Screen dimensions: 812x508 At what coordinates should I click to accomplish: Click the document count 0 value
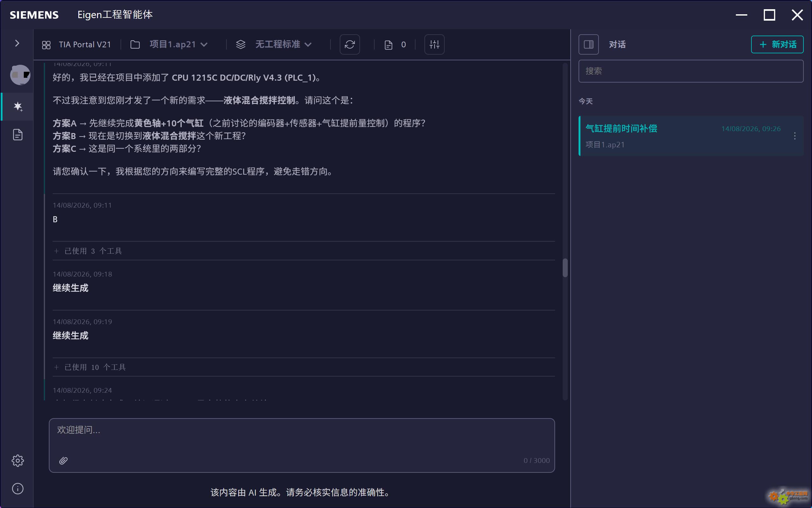pyautogui.click(x=403, y=45)
